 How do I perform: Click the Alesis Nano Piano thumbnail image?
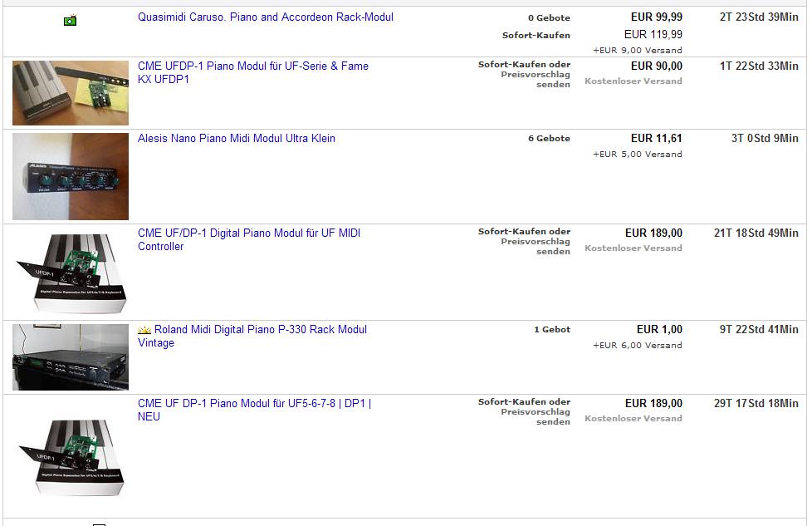[71, 176]
